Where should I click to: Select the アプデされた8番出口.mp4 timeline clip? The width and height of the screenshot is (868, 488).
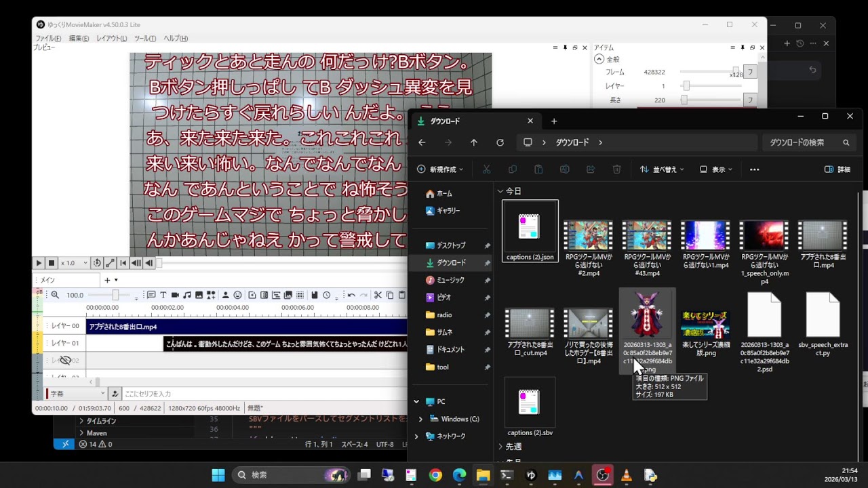(x=246, y=327)
